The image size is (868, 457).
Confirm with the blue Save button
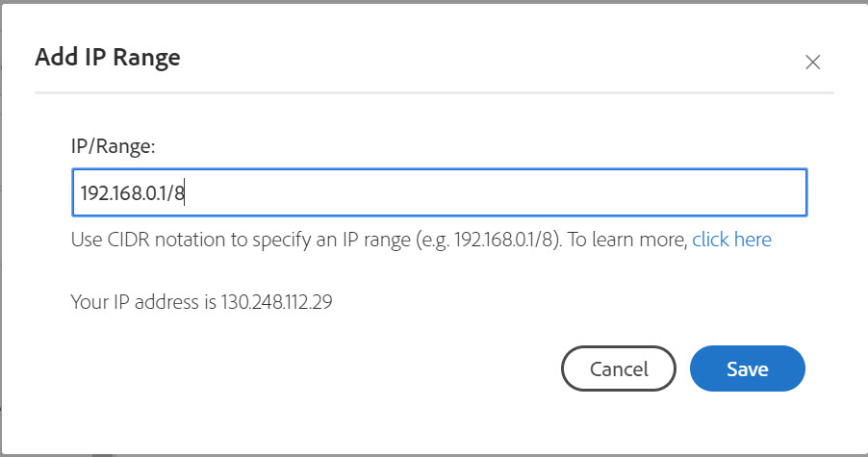coord(747,369)
